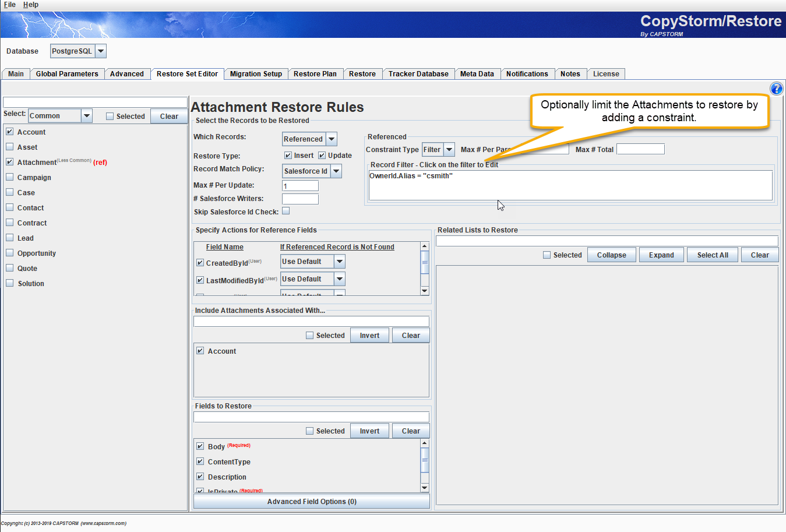Select the Solution object label

31,284
